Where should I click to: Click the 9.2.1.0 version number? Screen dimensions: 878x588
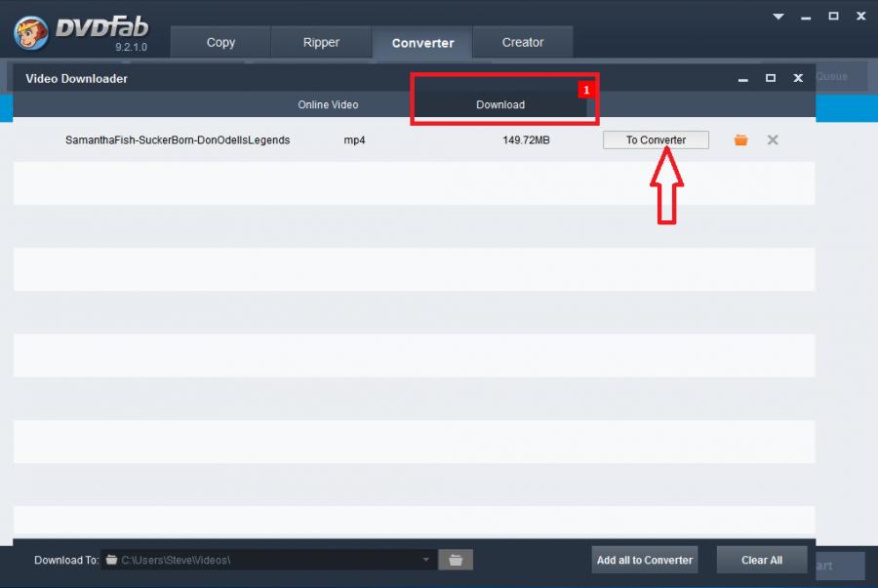(x=131, y=47)
